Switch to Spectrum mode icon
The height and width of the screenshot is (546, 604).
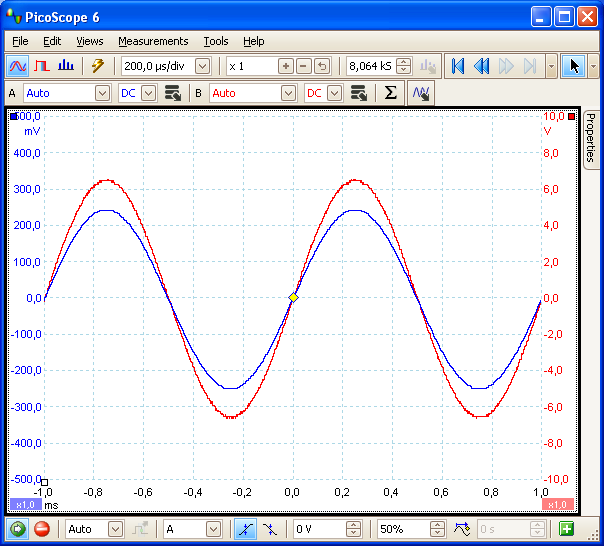[x=66, y=66]
